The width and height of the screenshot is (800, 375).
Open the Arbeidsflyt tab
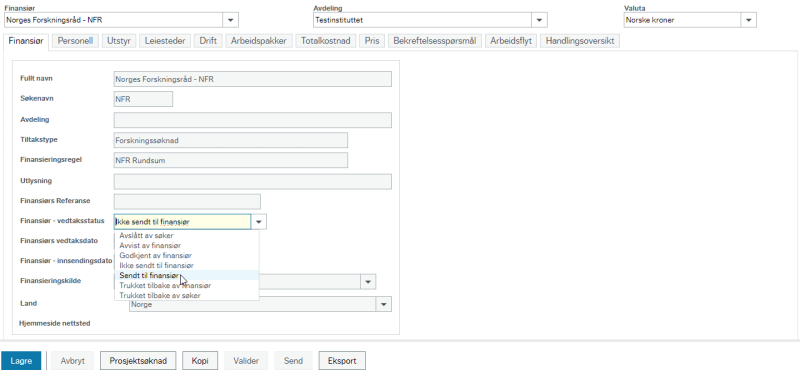click(x=511, y=41)
